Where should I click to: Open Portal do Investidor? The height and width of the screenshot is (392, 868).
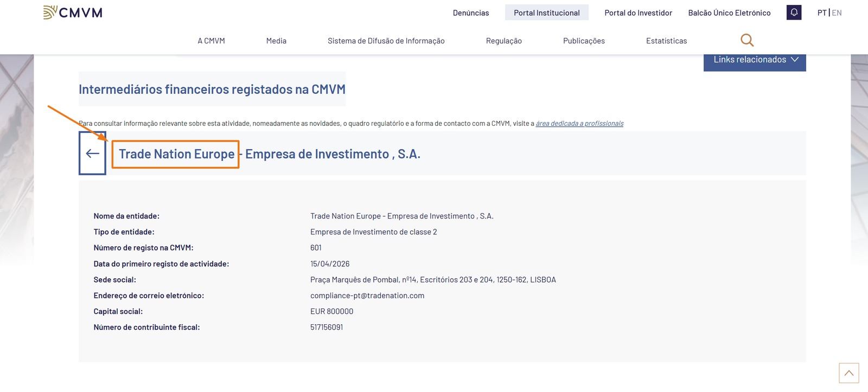[638, 13]
